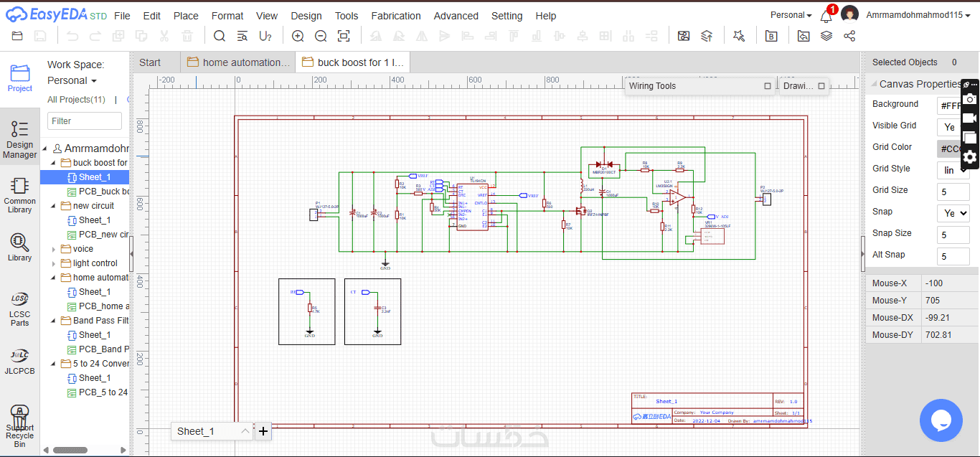Click the overlay settings gear icon

(970, 157)
